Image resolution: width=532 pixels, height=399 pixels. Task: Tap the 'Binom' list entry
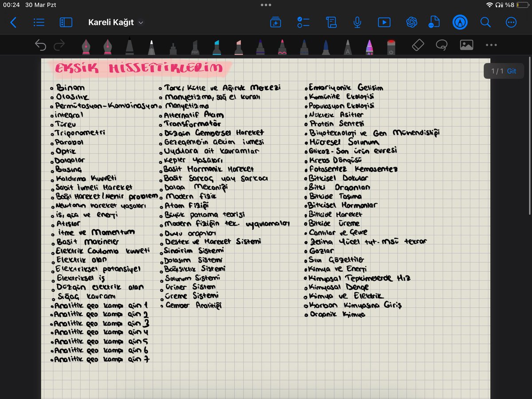coord(70,88)
